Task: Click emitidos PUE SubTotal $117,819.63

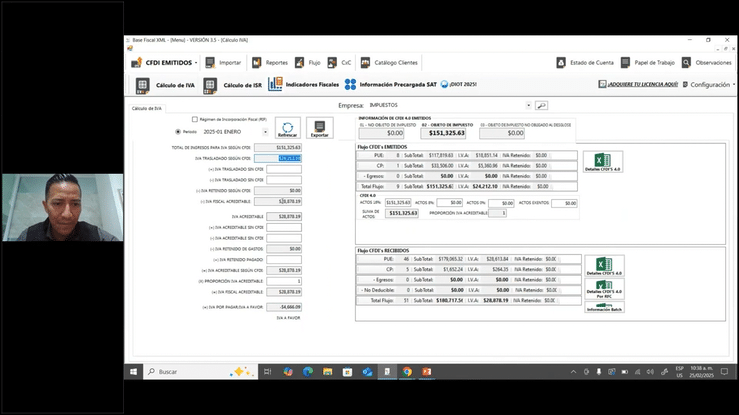Action: (441, 155)
